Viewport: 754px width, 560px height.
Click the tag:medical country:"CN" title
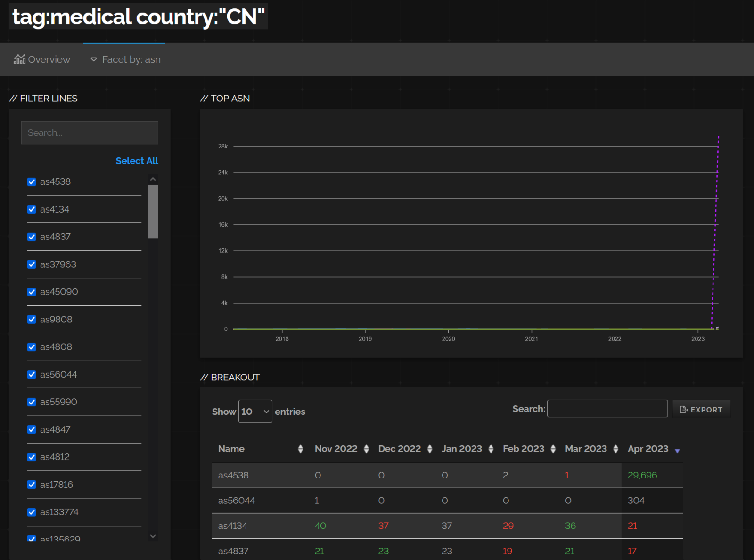click(139, 16)
